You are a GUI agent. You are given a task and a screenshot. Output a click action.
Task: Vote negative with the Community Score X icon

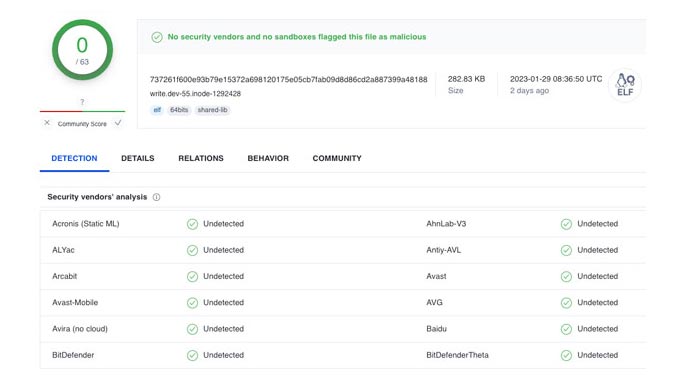[47, 123]
